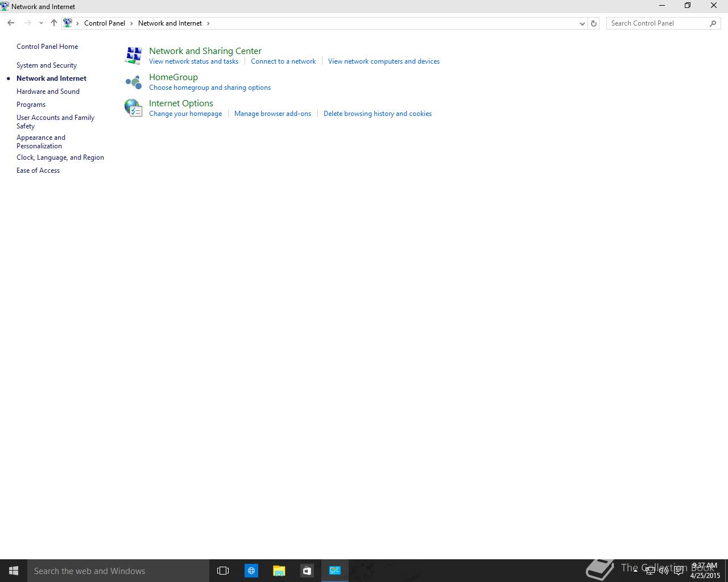Click the Control Panel icon in address bar

coord(68,23)
